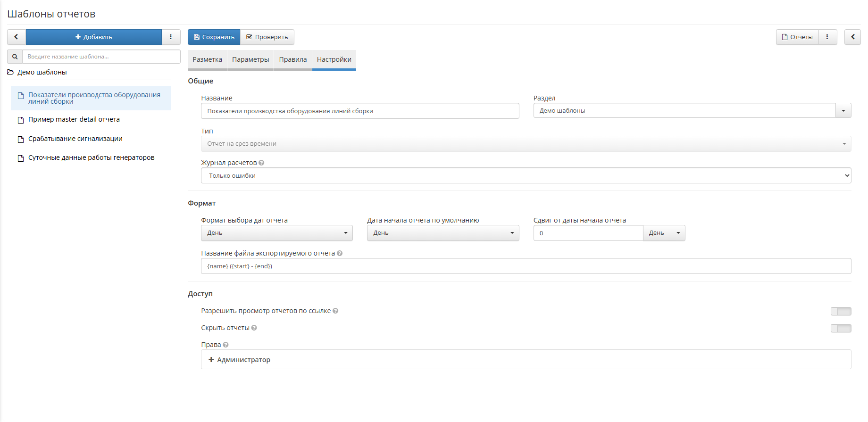Click the back arrow in the templates panel
The height and width of the screenshot is (422, 868).
tap(16, 37)
